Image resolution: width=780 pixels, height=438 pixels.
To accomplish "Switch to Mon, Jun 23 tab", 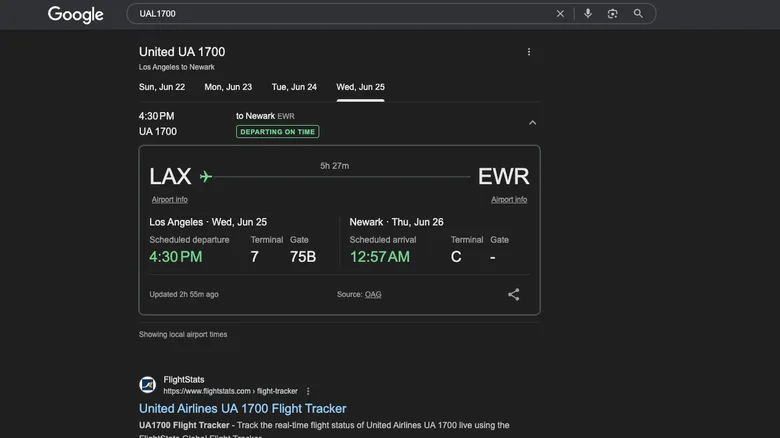I will [228, 87].
